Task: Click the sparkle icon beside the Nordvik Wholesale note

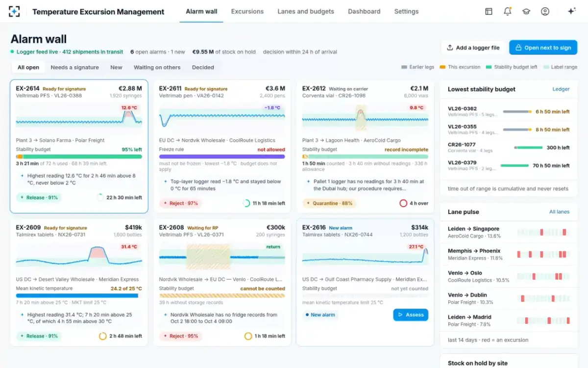Action: click(x=165, y=315)
